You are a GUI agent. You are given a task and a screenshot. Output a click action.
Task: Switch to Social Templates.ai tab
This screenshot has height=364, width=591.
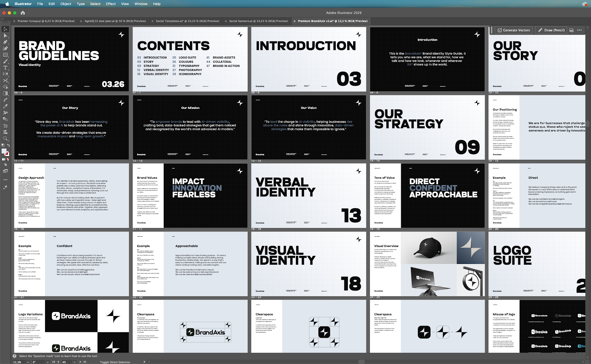(187, 21)
